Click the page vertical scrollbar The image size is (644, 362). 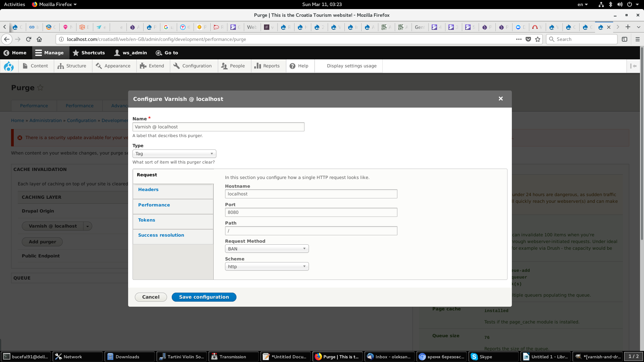(642, 144)
